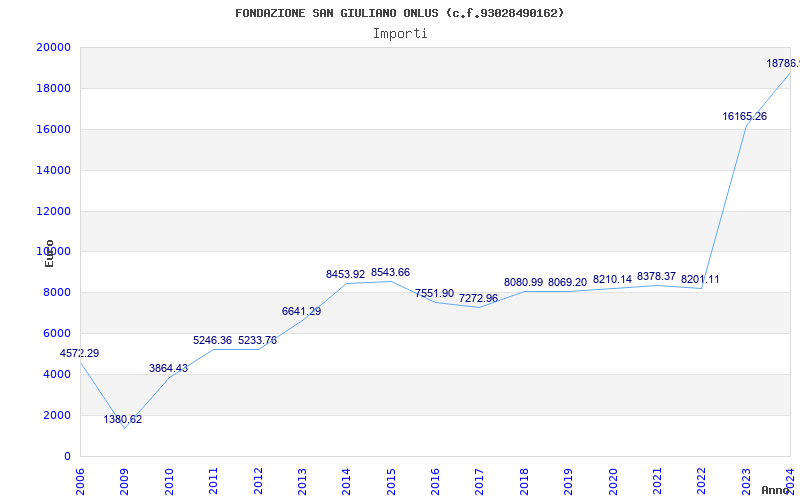This screenshot has width=800, height=500.
Task: Select data label 5246.36
Action: [x=212, y=340]
